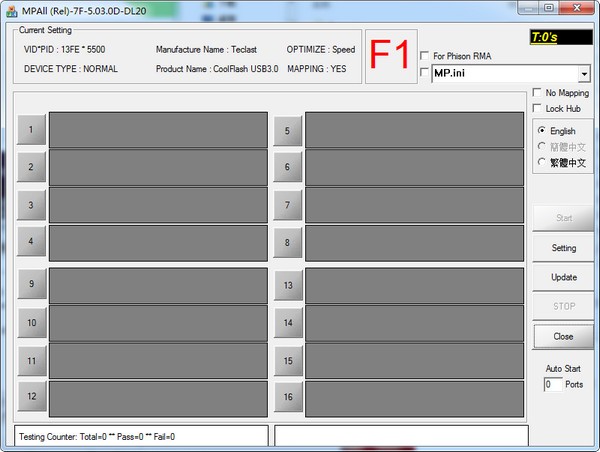
Task: Choose the 繁體中文 language option
Action: coord(542,162)
